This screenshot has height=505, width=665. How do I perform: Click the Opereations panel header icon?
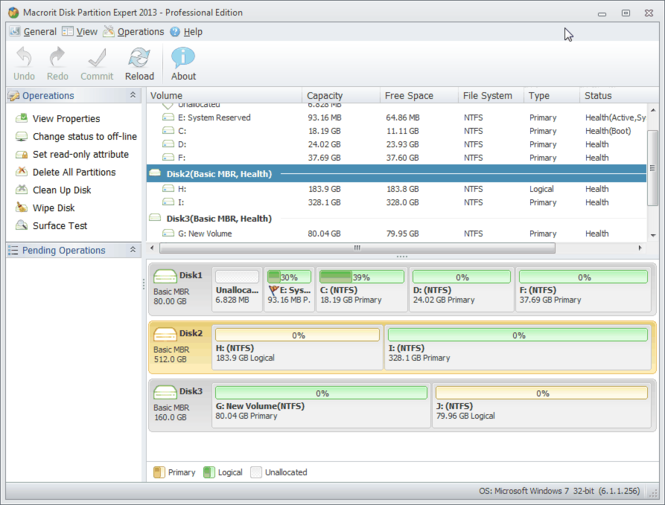coord(14,96)
